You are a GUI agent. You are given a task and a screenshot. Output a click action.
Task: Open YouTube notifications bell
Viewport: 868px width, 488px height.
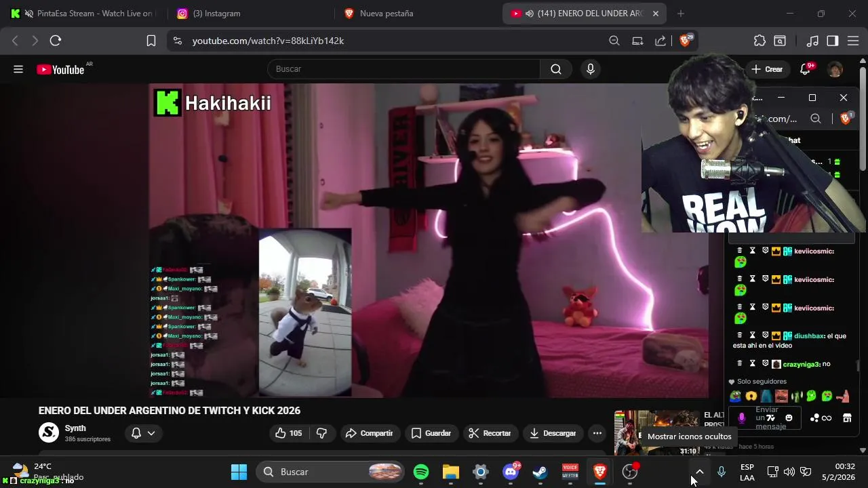tap(806, 69)
